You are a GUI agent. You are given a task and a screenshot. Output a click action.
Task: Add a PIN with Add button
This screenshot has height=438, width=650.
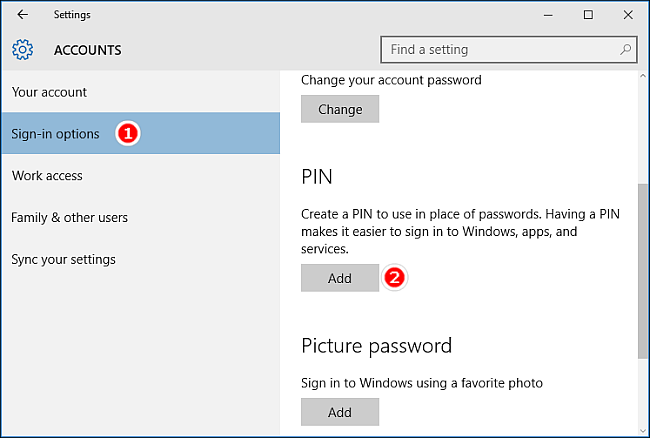[340, 278]
